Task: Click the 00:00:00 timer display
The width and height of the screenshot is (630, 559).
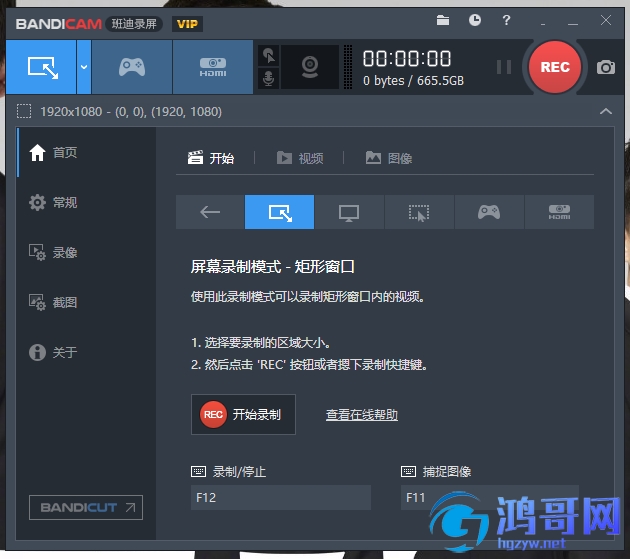Action: point(407,58)
